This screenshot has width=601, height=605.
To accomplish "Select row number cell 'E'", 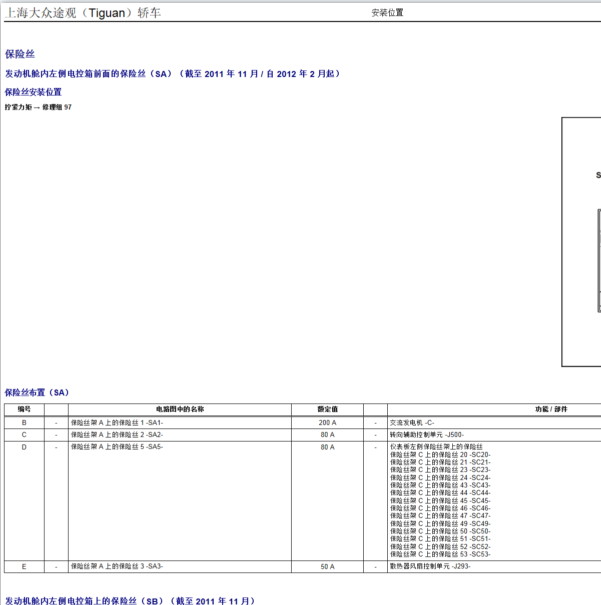I will (24, 567).
